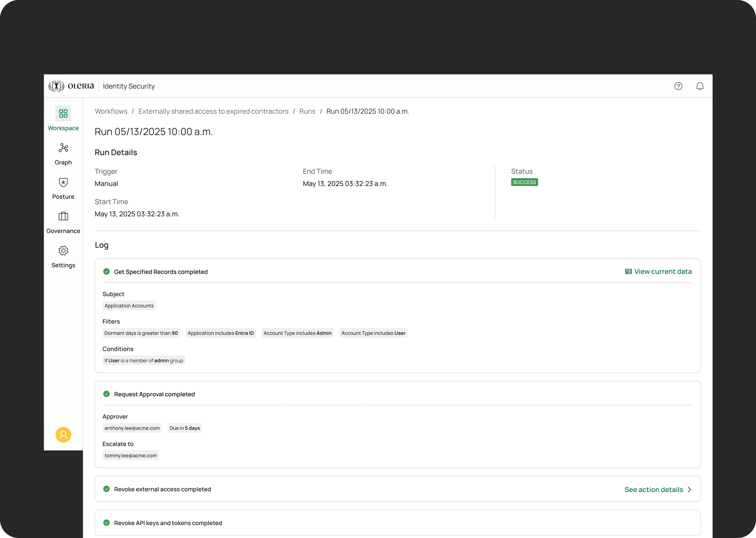Open Settings gear icon
The height and width of the screenshot is (538, 756).
click(x=63, y=251)
